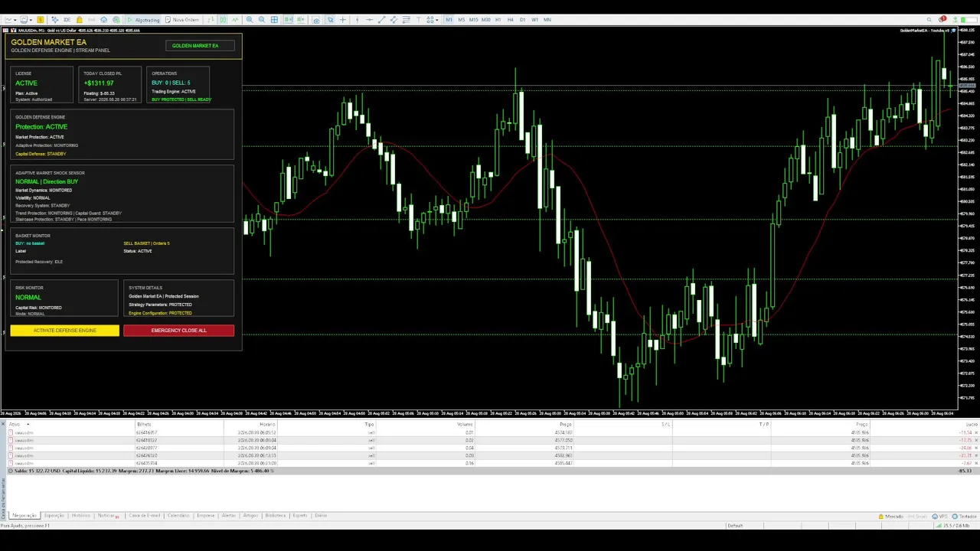Select the H1 timeframe
This screenshot has height=551, width=980.
tap(498, 20)
